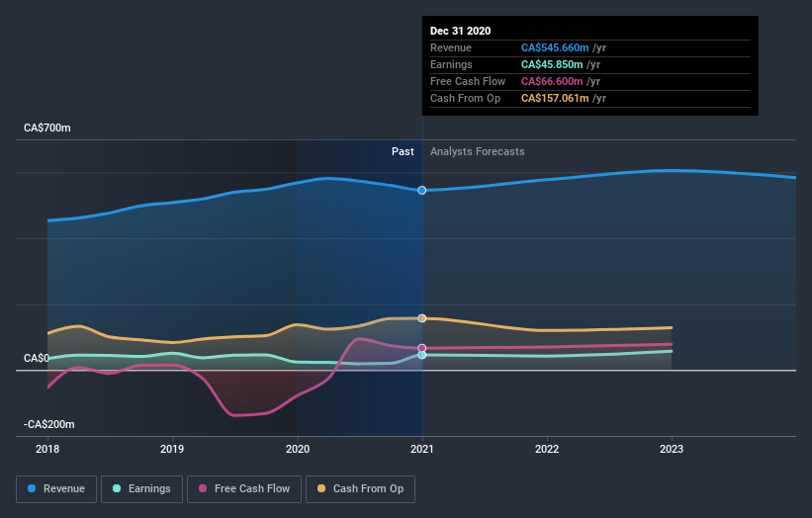Select the teal Earnings data point at 2021

[422, 355]
